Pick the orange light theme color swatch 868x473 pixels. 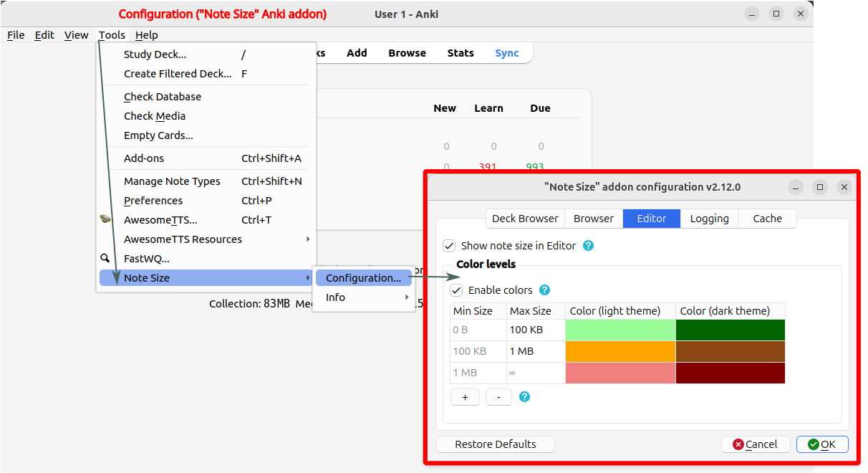pyautogui.click(x=620, y=351)
